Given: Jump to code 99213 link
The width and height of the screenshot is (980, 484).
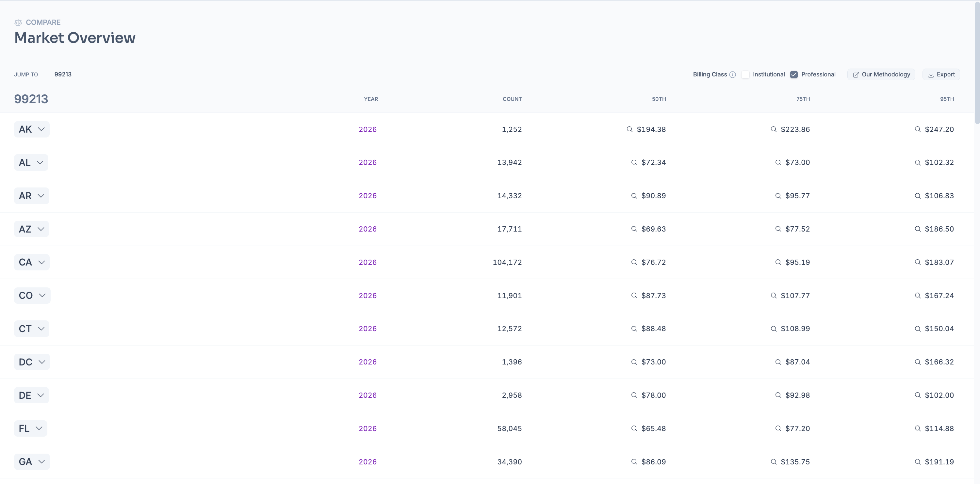Looking at the screenshot, I should coord(63,74).
